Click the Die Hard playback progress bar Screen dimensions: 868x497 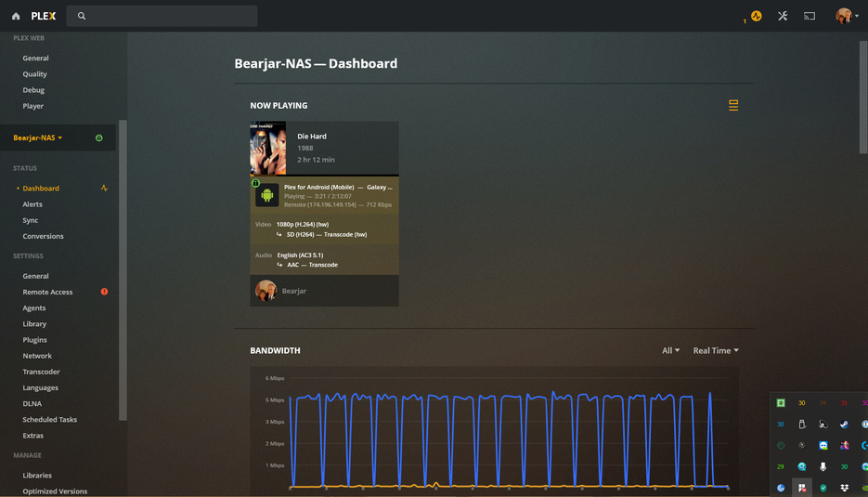(x=324, y=176)
